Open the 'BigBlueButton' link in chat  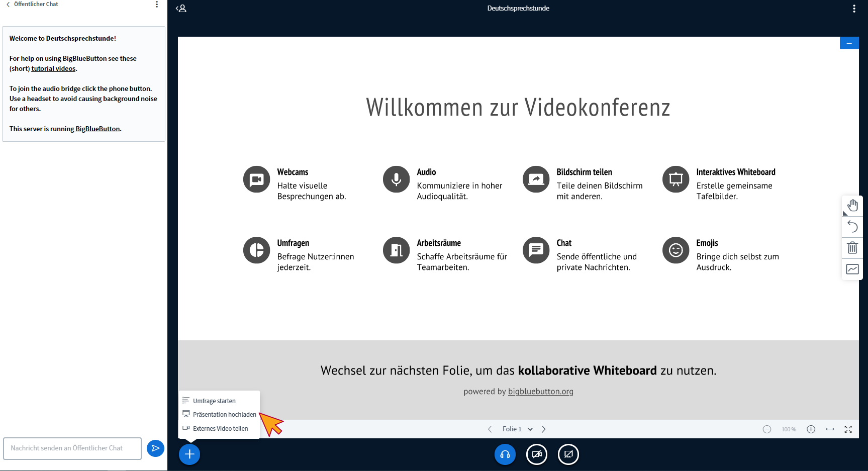98,129
